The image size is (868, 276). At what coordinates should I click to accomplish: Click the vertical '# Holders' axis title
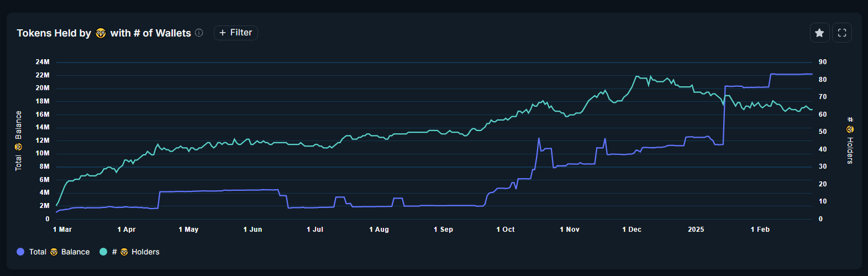coord(850,140)
